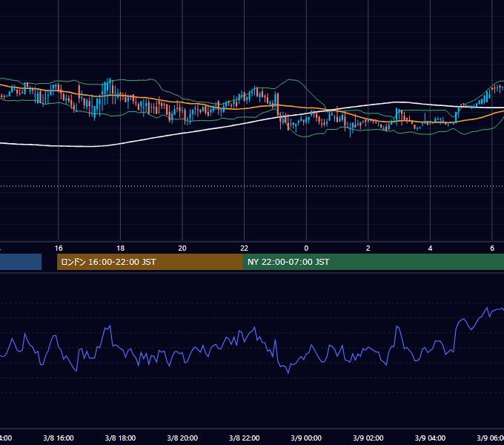This screenshot has width=504, height=445.
Task: Click the 3/8 22:00 time label
Action: click(245, 438)
